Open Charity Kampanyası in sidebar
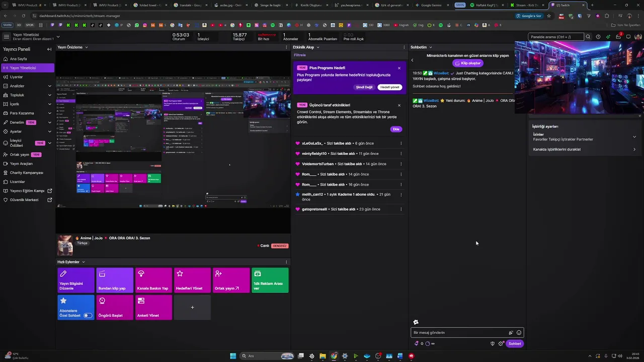The image size is (644, 362). tap(27, 172)
